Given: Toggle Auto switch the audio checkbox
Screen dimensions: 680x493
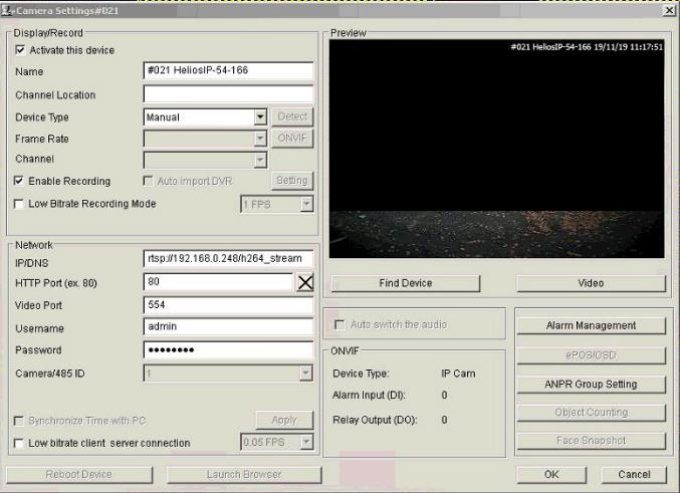Looking at the screenshot, I should 340,324.
